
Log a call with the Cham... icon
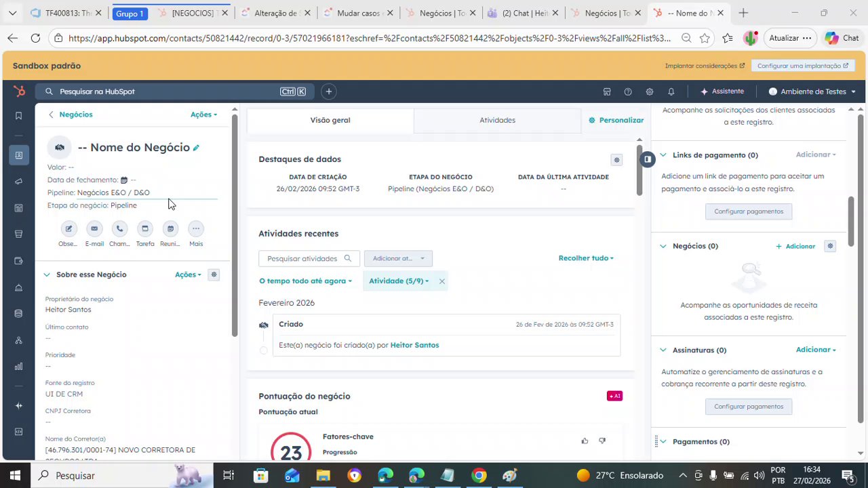[119, 229]
